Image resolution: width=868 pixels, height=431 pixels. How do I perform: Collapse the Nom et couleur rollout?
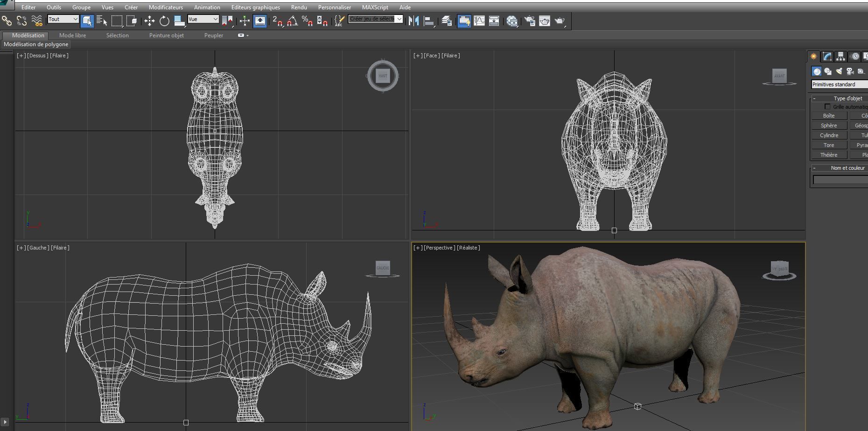814,168
